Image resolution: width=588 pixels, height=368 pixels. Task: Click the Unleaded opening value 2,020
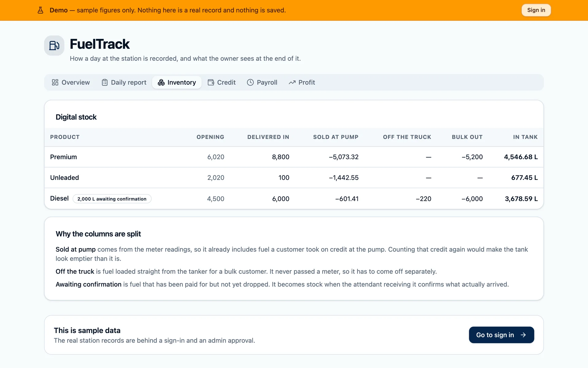(x=216, y=178)
